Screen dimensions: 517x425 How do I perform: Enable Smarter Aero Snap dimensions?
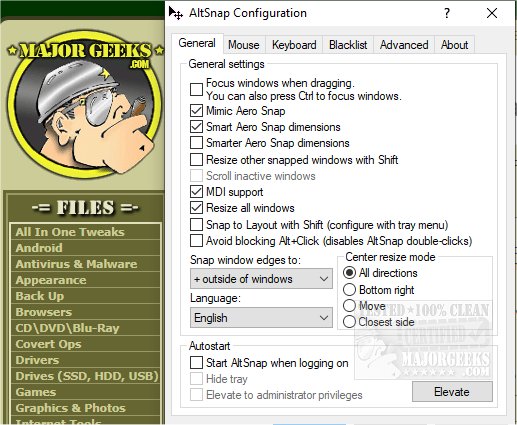[196, 143]
